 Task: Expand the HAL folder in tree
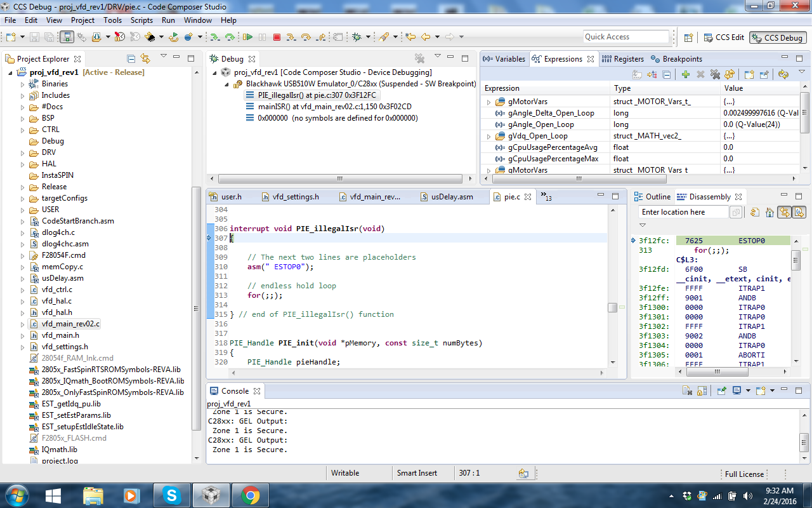click(22, 164)
